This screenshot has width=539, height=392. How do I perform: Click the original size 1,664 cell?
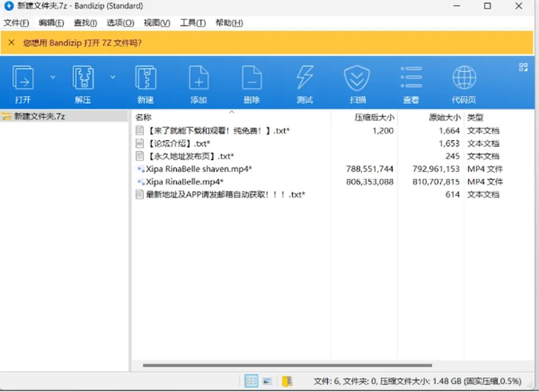(449, 131)
